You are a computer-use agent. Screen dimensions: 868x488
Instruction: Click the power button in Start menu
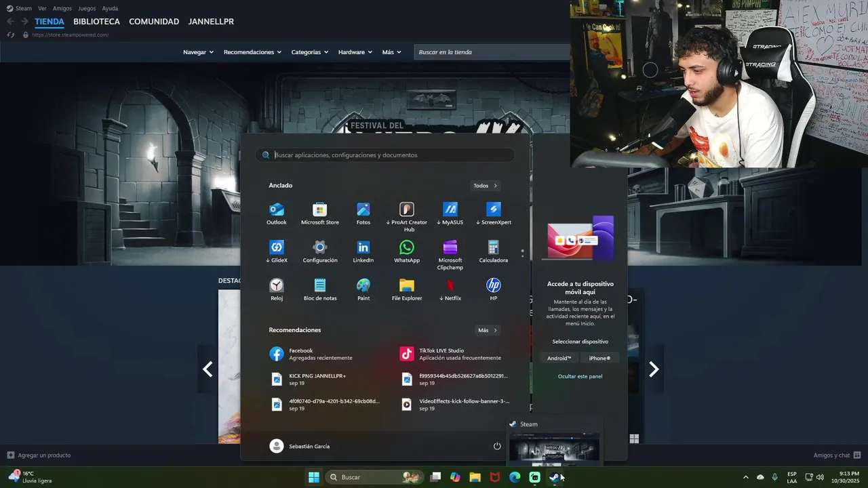497,446
